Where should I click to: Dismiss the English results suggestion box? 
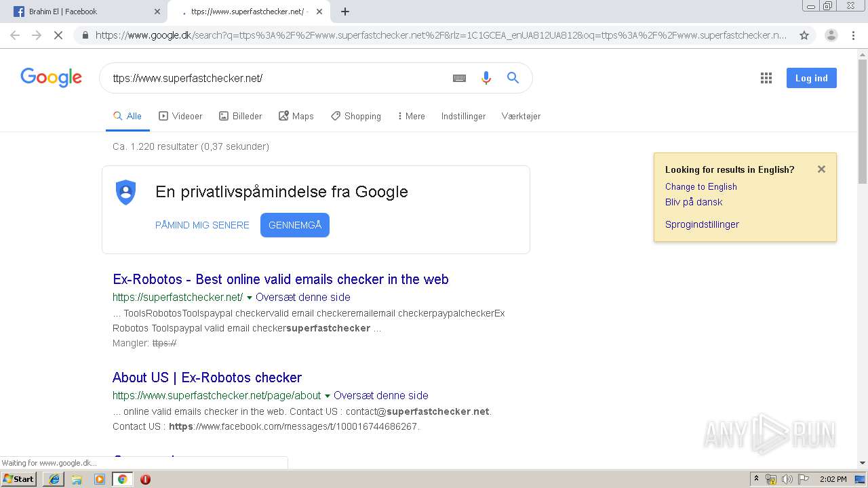click(821, 169)
